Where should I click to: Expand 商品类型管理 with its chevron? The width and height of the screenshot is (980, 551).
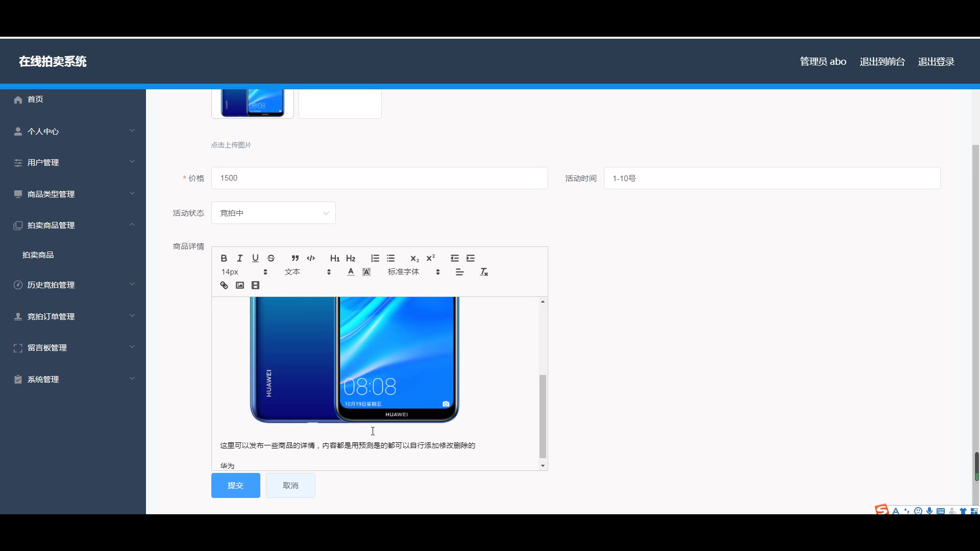(132, 193)
